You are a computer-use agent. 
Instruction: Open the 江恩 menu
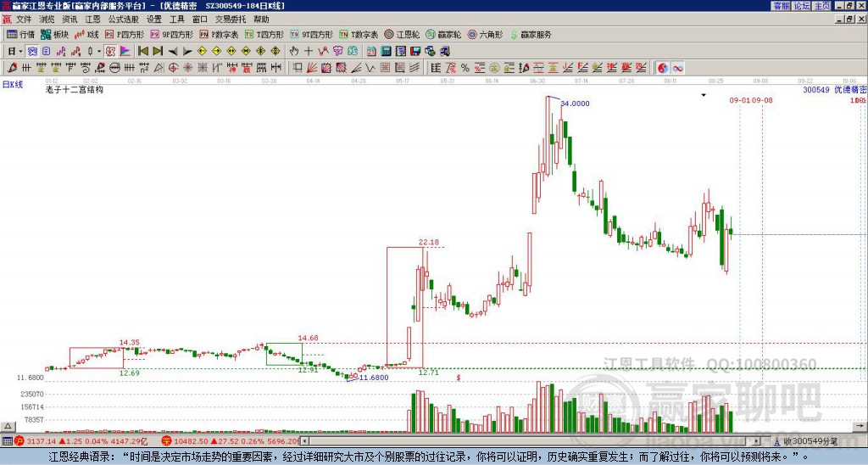[x=93, y=20]
